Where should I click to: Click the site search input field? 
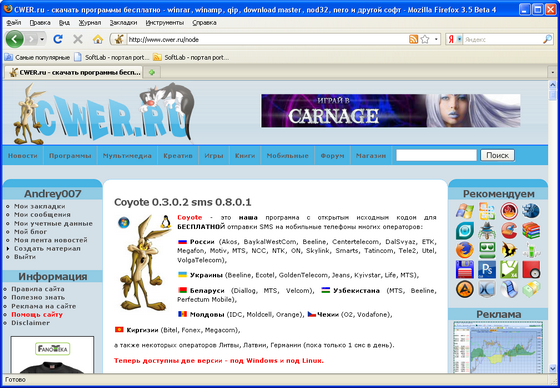coord(436,155)
